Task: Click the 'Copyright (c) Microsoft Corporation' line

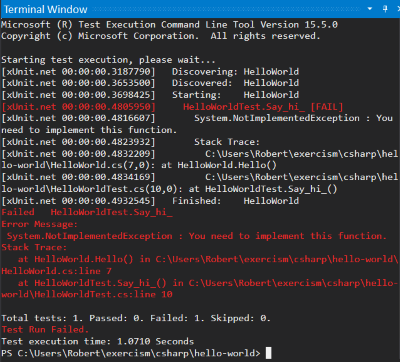Action: (x=161, y=36)
